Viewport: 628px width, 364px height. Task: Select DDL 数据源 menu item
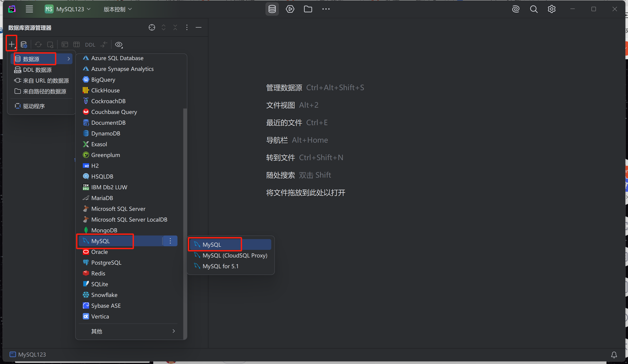[42, 70]
